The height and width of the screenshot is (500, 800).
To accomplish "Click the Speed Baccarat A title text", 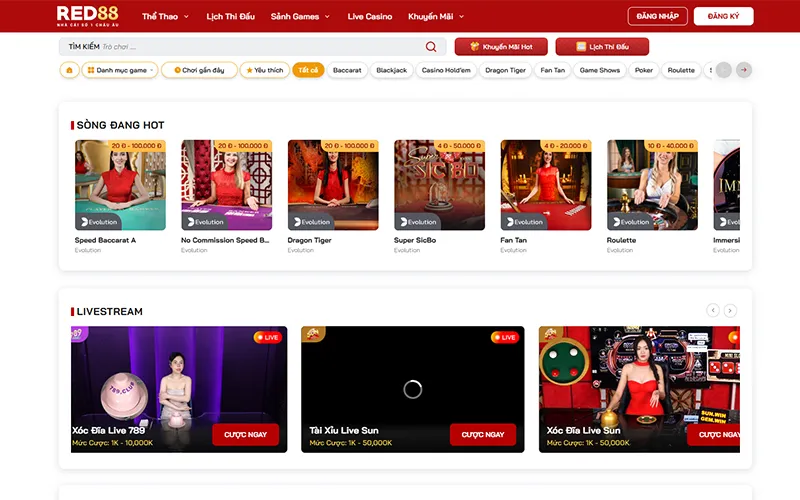I will pos(105,240).
